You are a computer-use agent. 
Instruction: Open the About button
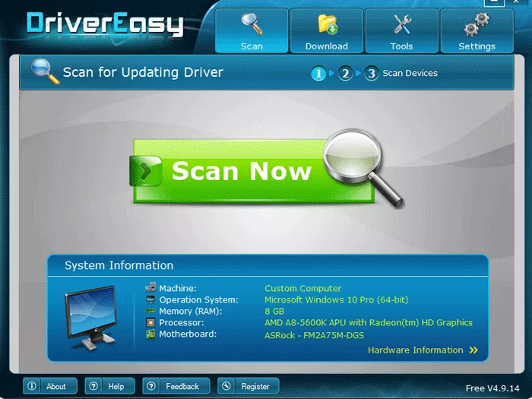[50, 386]
